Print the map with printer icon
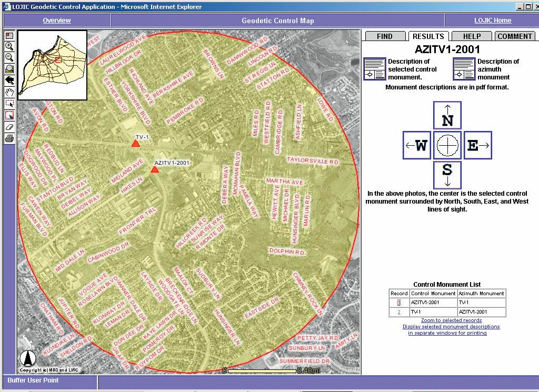 (x=9, y=138)
